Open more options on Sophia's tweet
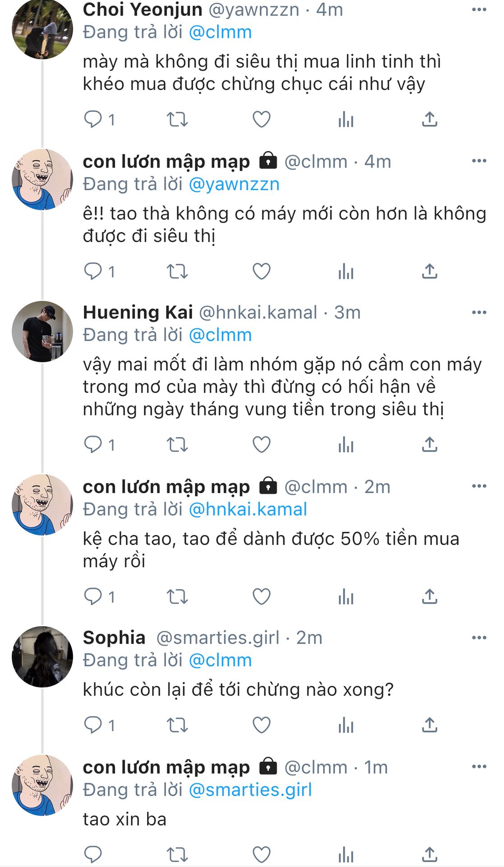This screenshot has width=504, height=867. tap(479, 638)
